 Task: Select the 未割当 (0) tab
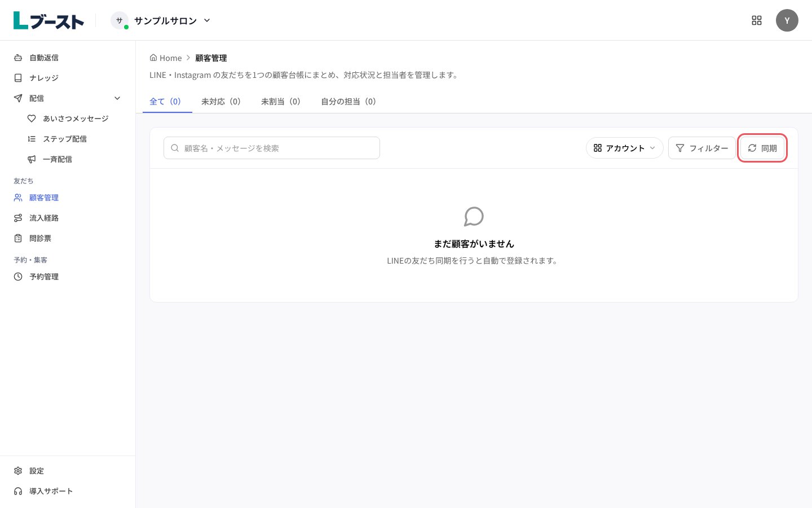[281, 102]
